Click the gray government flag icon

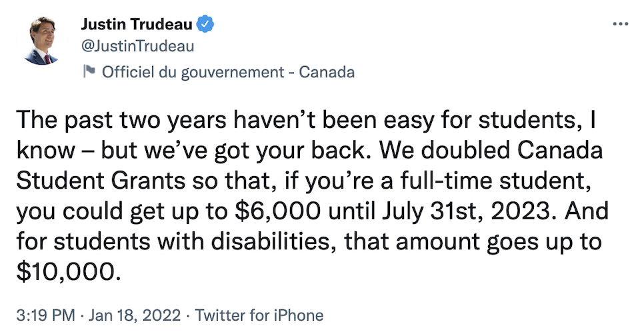[x=89, y=71]
